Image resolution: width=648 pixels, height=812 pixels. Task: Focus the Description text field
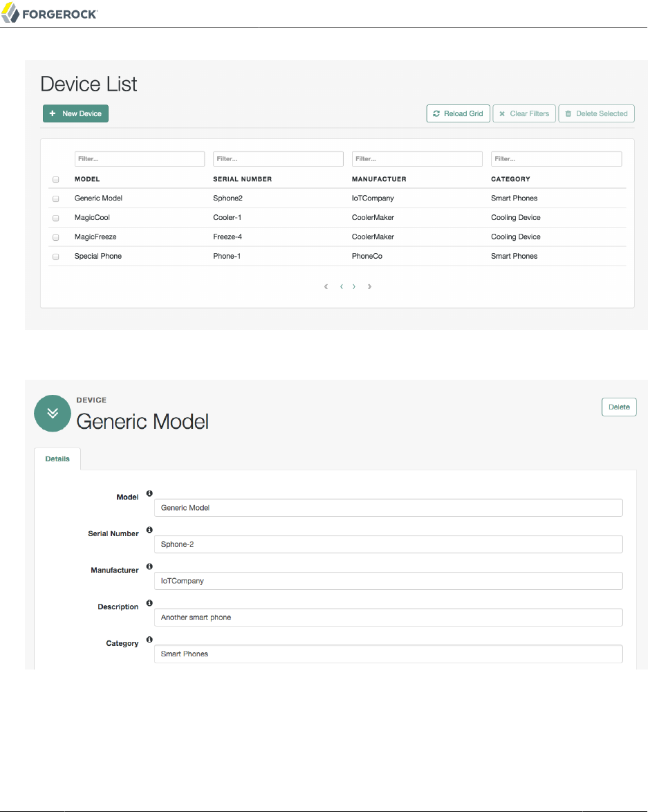388,617
